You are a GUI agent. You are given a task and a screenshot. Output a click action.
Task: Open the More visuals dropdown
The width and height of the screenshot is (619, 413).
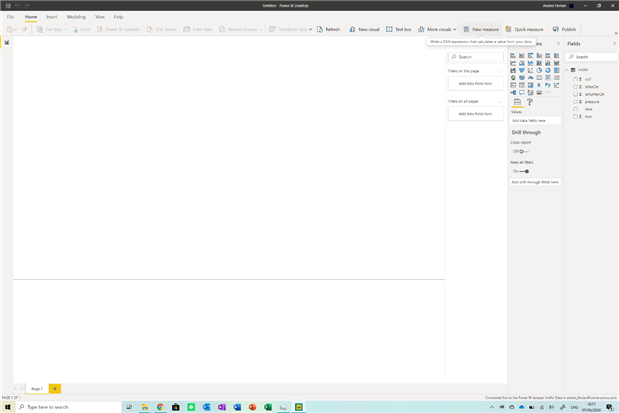click(437, 29)
